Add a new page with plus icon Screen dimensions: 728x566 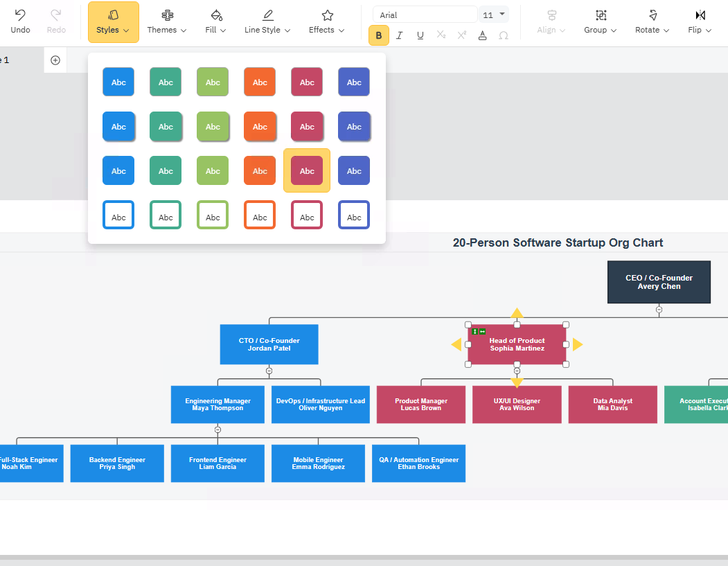tap(55, 60)
